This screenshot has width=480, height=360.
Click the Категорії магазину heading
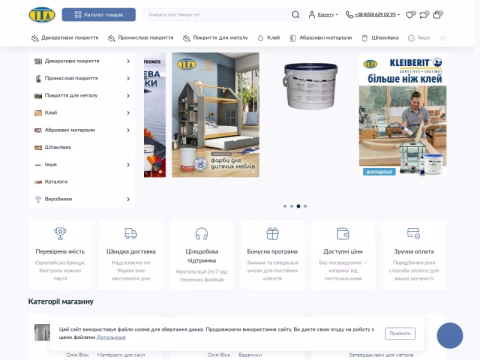click(61, 302)
